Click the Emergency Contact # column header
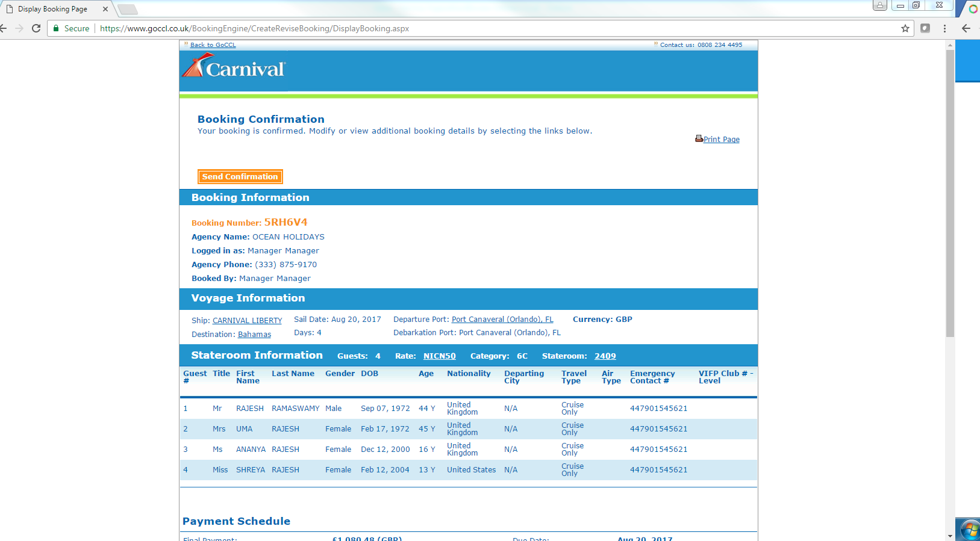This screenshot has width=980, height=541. (x=652, y=377)
